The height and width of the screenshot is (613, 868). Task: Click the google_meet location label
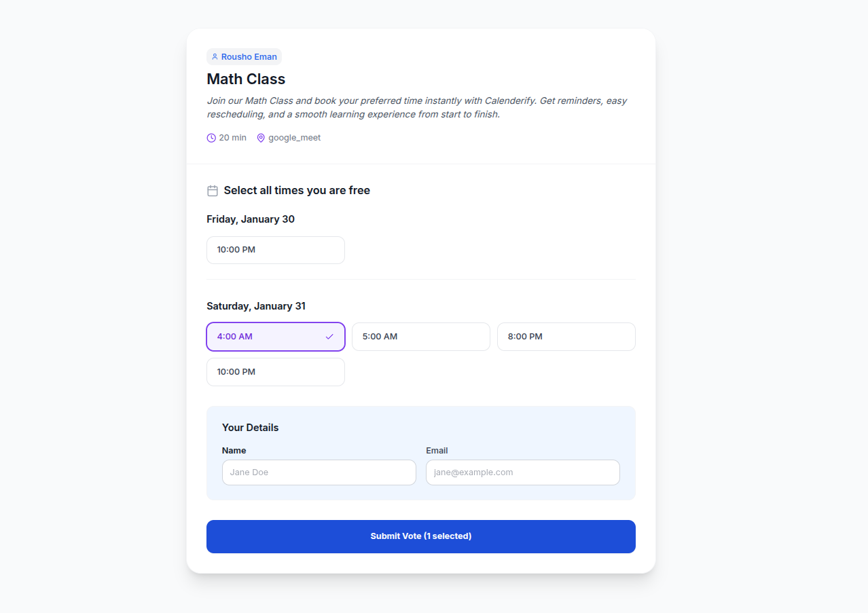click(x=294, y=138)
